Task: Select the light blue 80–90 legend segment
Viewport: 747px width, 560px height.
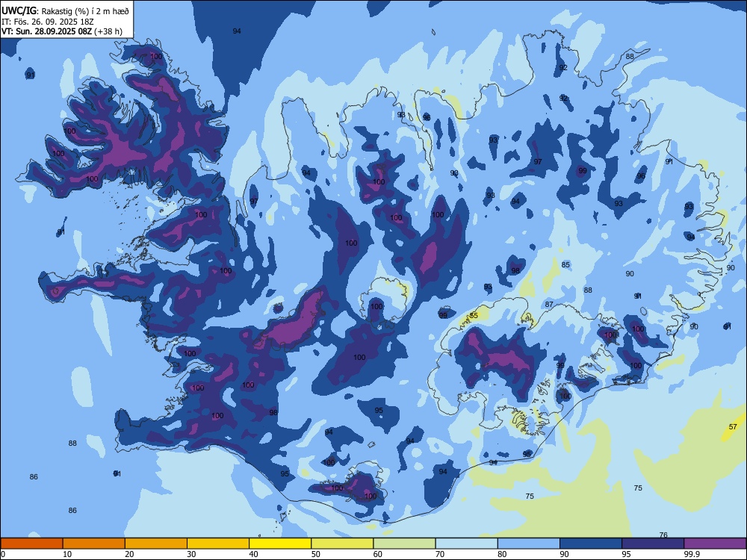Action: [x=529, y=544]
